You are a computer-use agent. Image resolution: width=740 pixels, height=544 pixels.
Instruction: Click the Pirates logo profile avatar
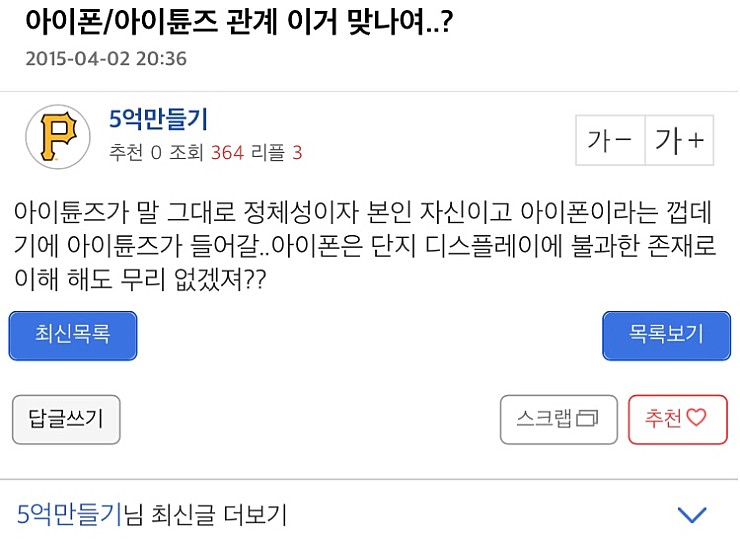(x=55, y=136)
